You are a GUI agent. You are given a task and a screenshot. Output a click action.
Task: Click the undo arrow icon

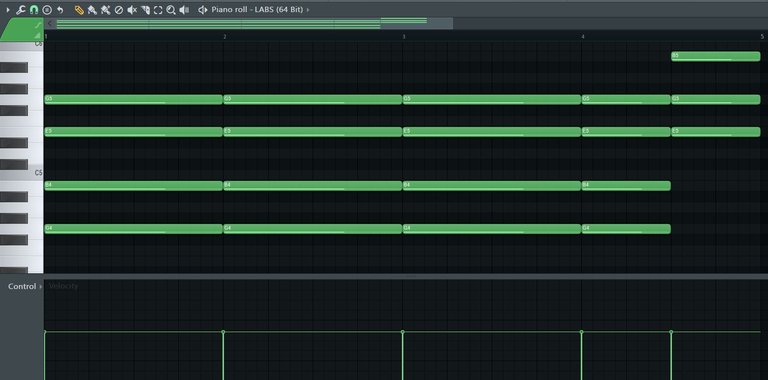pyautogui.click(x=60, y=10)
